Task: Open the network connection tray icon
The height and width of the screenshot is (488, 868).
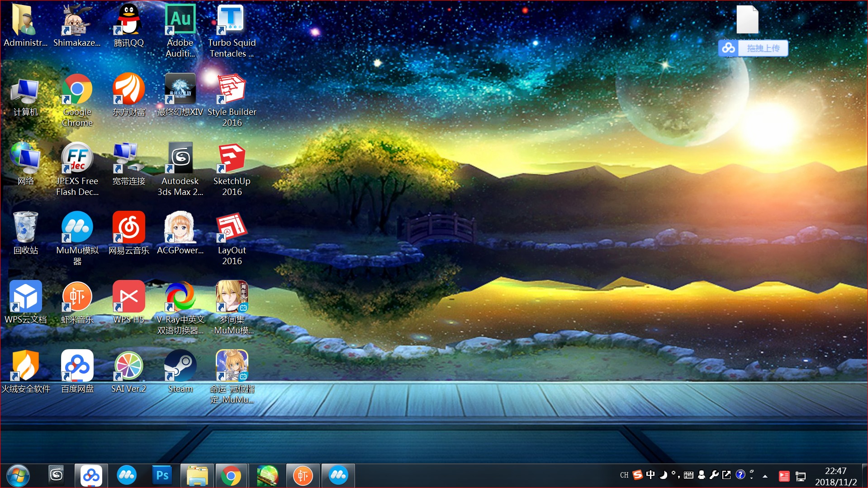Action: (801, 476)
